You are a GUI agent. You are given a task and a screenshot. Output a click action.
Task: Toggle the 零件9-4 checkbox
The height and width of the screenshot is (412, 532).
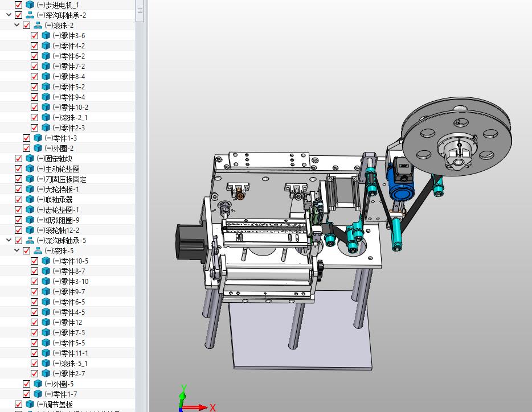[x=34, y=97]
